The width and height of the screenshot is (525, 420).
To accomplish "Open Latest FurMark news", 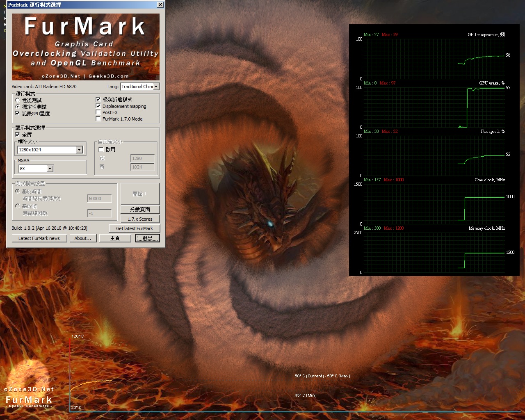I will pos(39,238).
